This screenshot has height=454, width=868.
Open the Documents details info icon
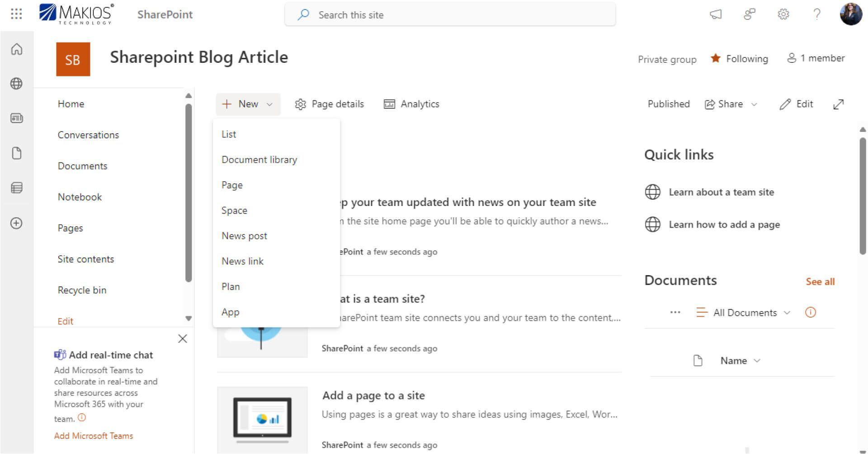tap(811, 312)
